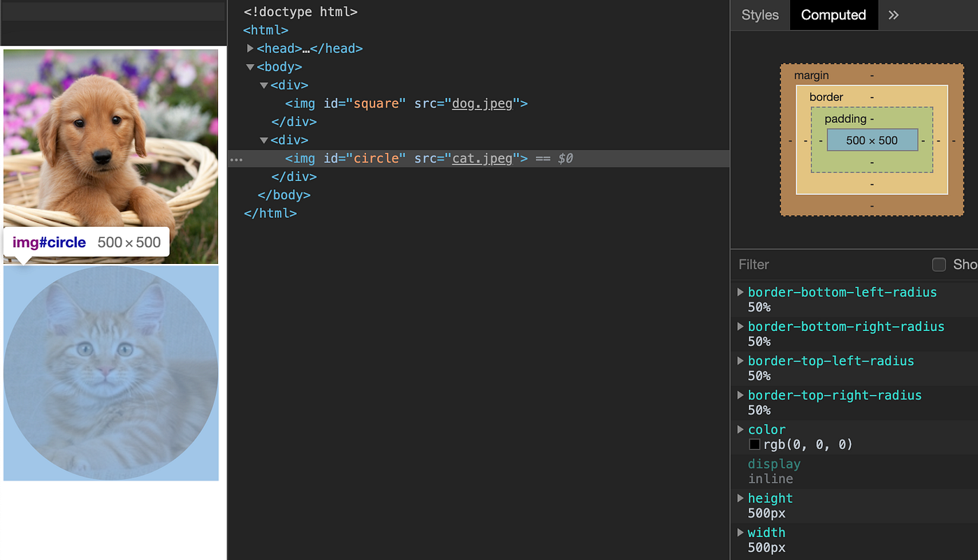Collapse the second div containing circle image
The width and height of the screenshot is (978, 560).
coord(264,140)
